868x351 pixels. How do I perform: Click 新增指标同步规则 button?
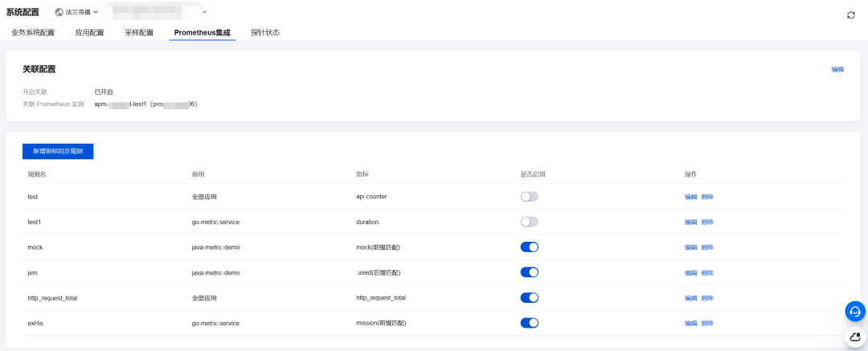[58, 151]
